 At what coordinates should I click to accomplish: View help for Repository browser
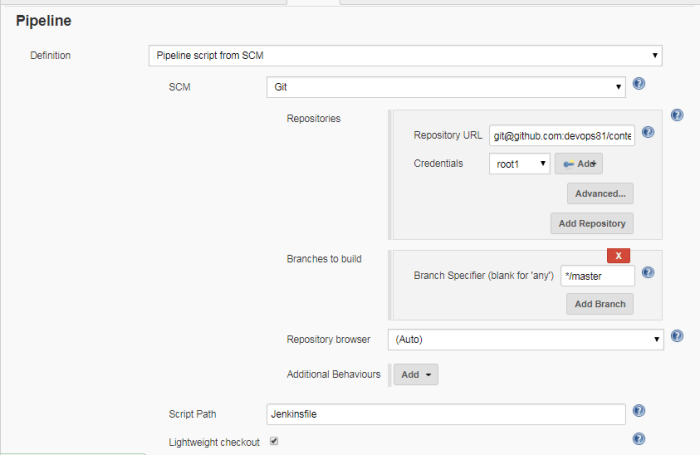point(677,336)
